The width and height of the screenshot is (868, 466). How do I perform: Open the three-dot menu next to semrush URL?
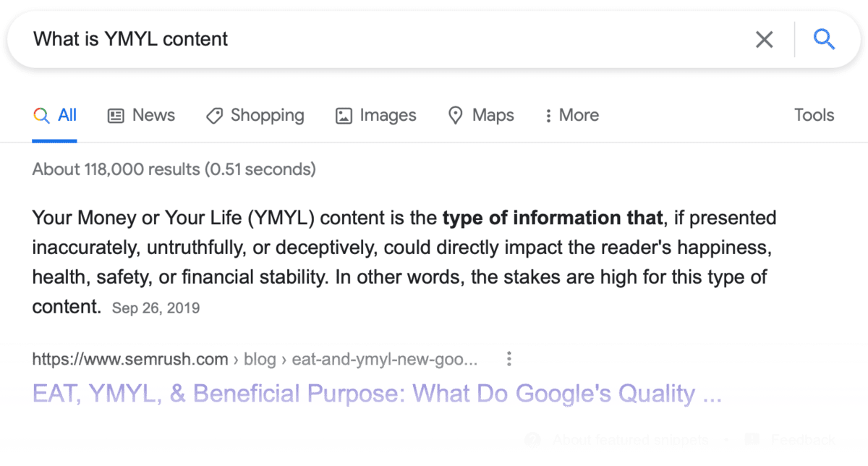tap(509, 359)
